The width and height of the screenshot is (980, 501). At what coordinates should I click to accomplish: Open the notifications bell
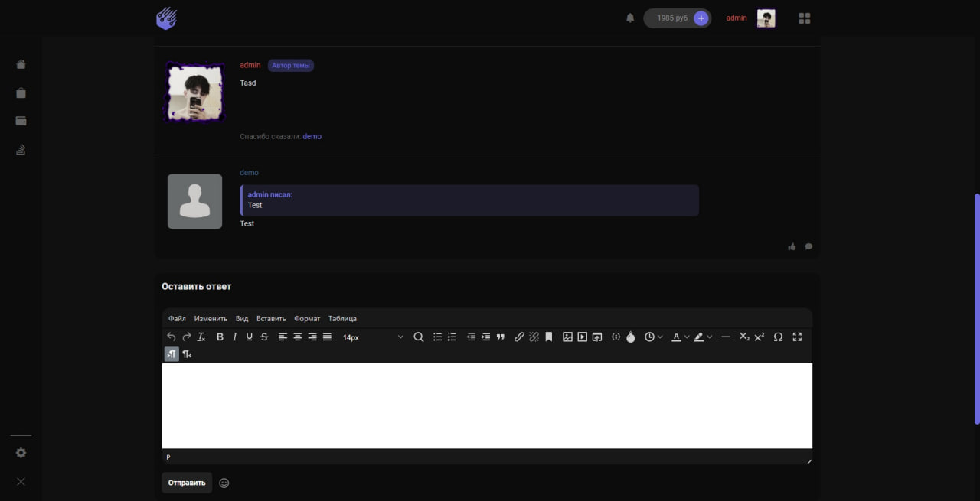pyautogui.click(x=630, y=18)
